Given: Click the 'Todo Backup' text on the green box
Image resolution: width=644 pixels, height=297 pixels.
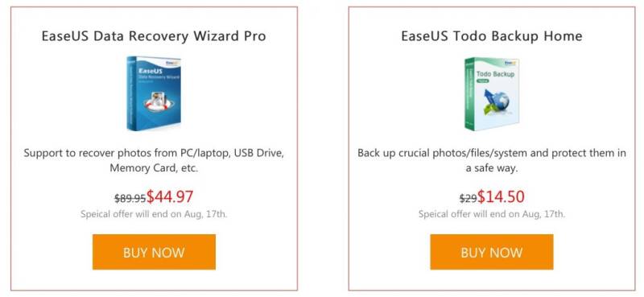Looking at the screenshot, I should coord(495,75).
